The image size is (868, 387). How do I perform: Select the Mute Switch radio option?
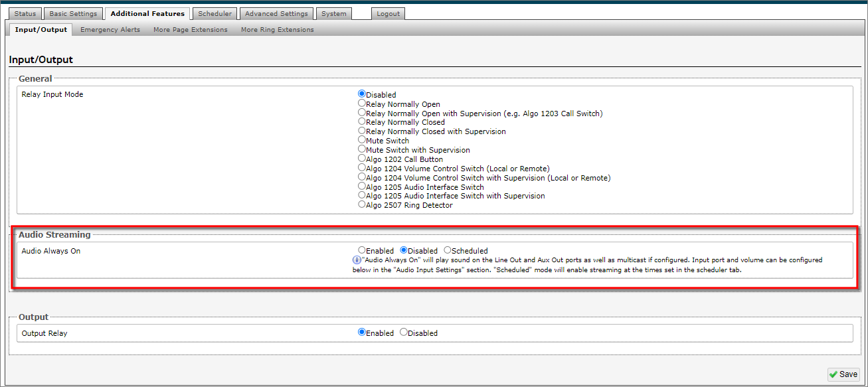point(362,140)
